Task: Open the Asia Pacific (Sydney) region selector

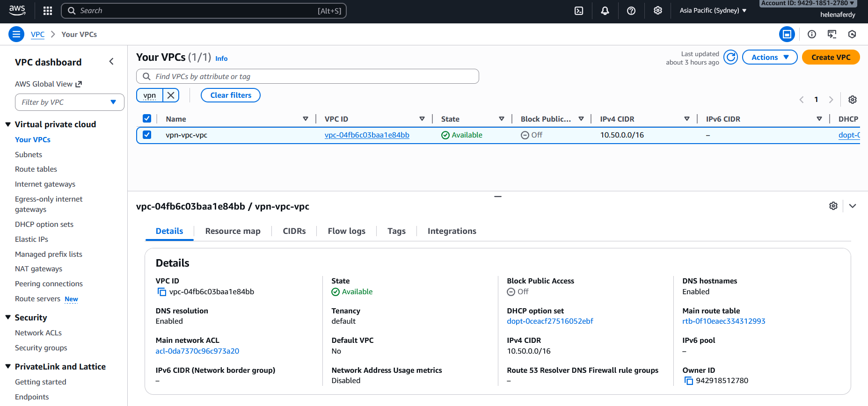Action: pyautogui.click(x=713, y=10)
